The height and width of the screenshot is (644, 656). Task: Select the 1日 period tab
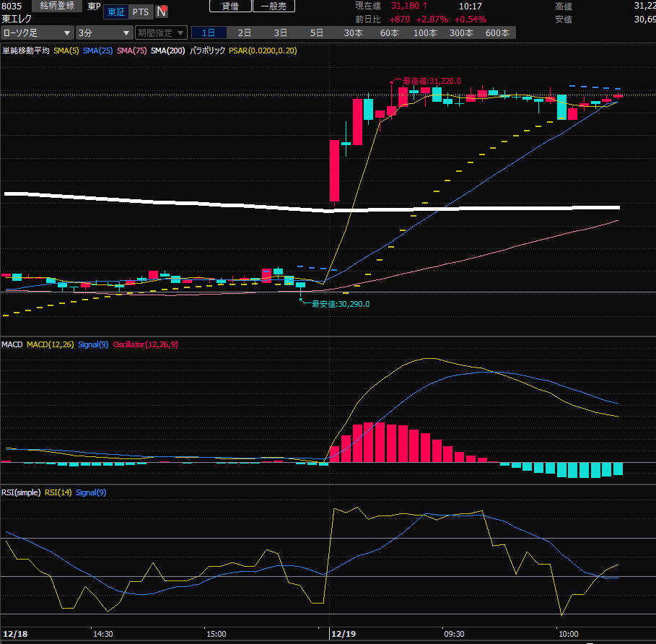click(209, 33)
